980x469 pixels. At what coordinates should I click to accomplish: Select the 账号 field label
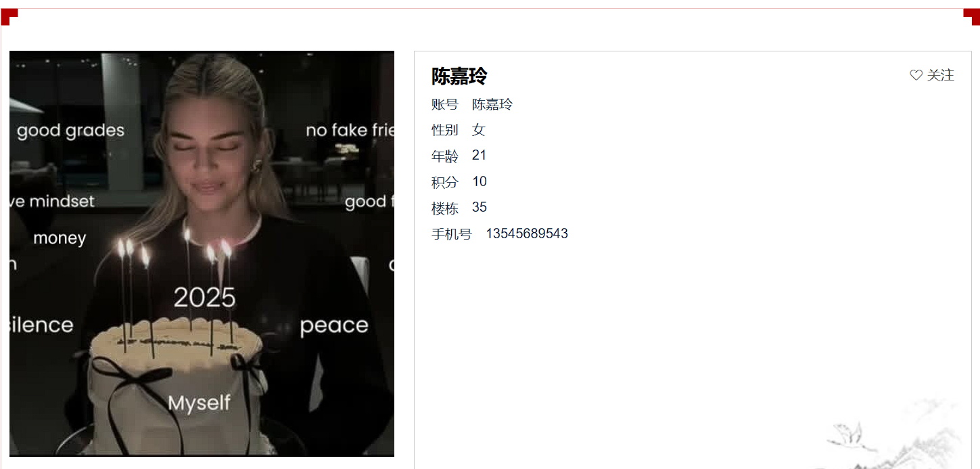pos(445,104)
